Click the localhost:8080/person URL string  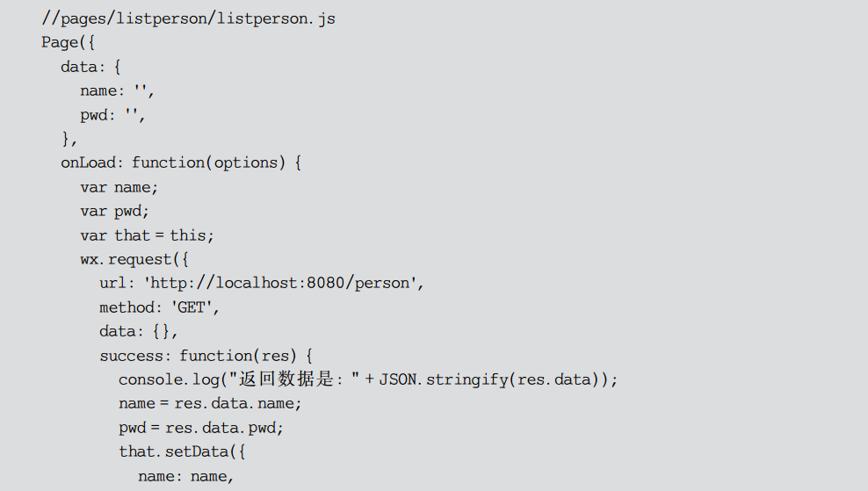point(284,283)
